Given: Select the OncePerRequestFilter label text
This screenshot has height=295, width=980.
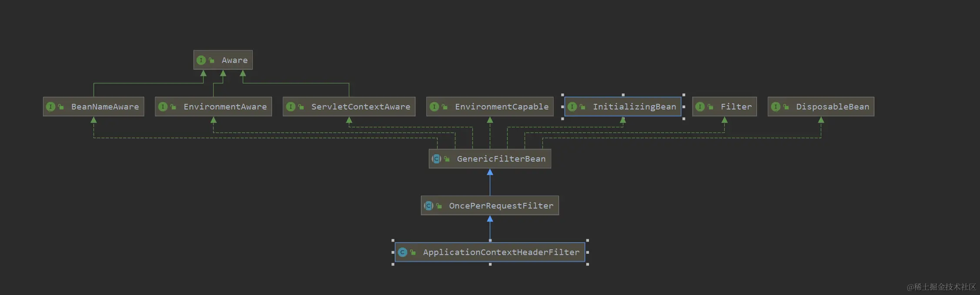Looking at the screenshot, I should (x=501, y=206).
